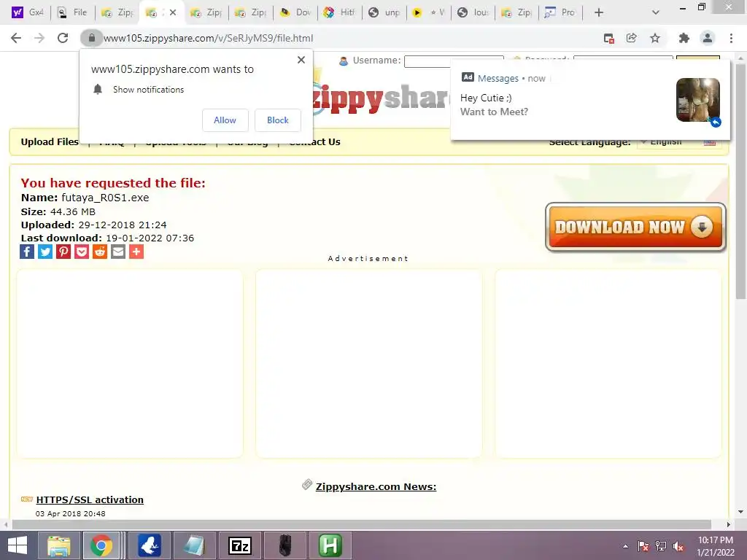
Task: Open the notepad app in taskbar
Action: [x=194, y=545]
